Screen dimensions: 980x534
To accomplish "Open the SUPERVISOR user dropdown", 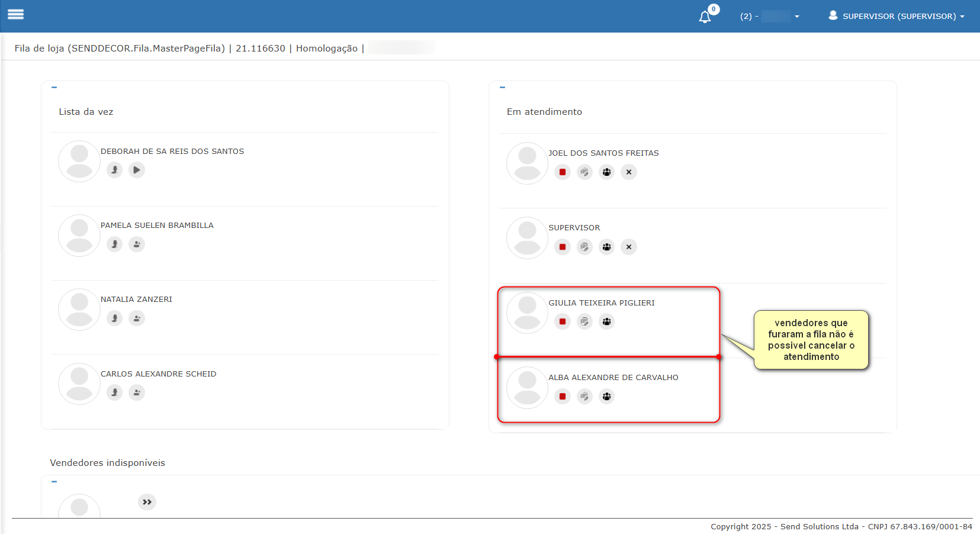I will 897,16.
